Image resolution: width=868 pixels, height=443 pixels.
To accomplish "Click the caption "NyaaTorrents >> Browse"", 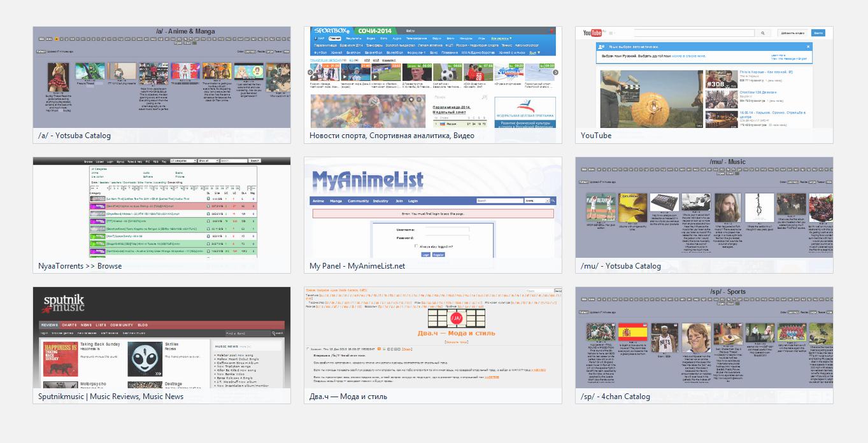I will (80, 266).
